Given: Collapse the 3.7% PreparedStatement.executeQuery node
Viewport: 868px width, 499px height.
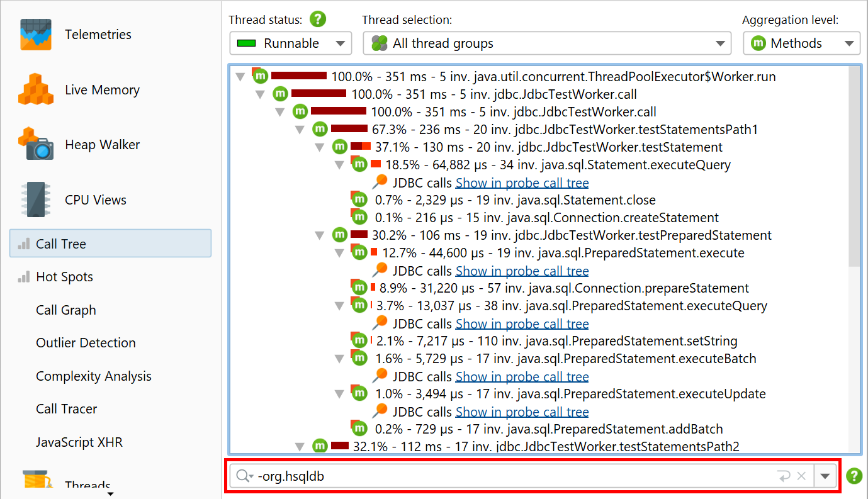Looking at the screenshot, I should coord(339,306).
